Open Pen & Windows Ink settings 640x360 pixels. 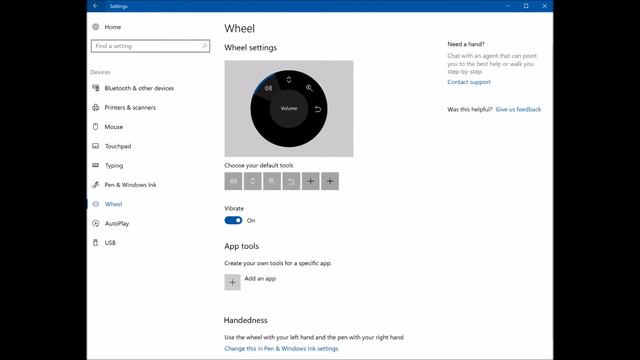point(130,185)
